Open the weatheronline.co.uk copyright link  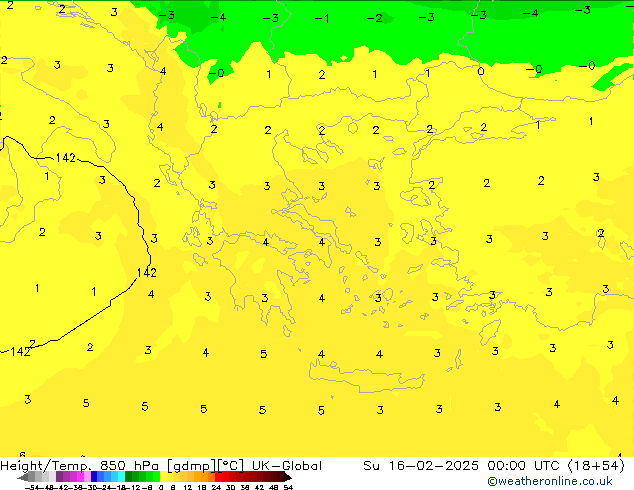(550, 481)
